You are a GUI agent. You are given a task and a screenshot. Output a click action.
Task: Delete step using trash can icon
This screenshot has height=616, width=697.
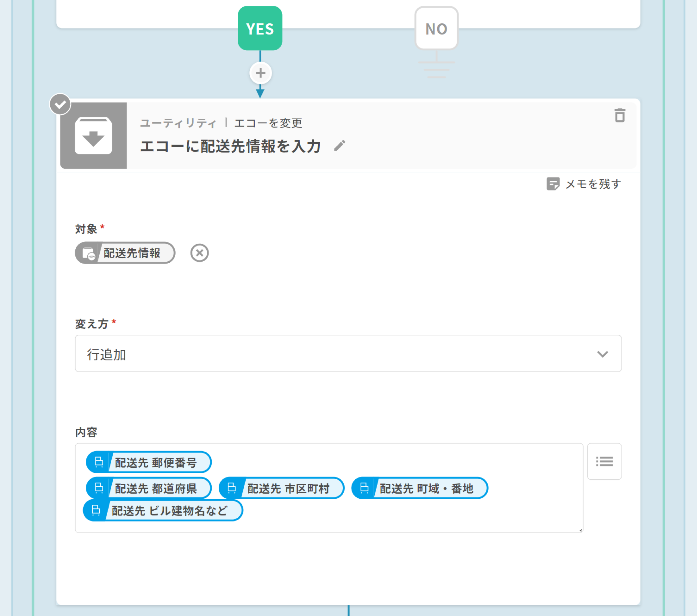[620, 116]
